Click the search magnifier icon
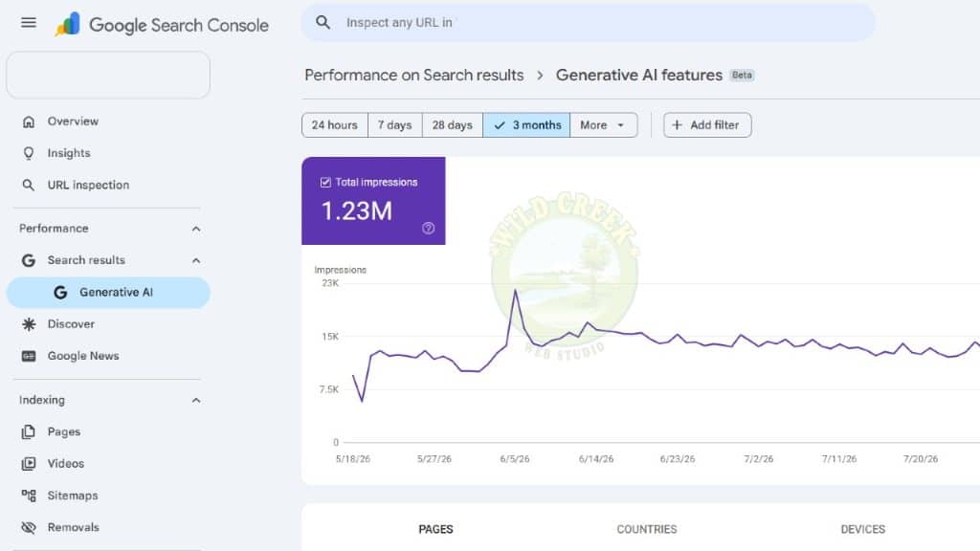The width and height of the screenshot is (980, 551). (323, 23)
